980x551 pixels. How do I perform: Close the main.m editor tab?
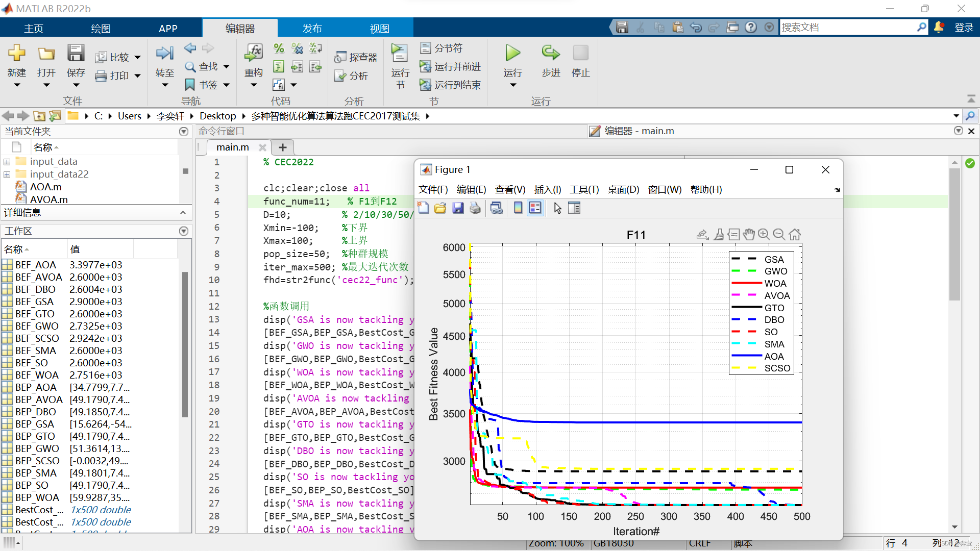click(262, 147)
